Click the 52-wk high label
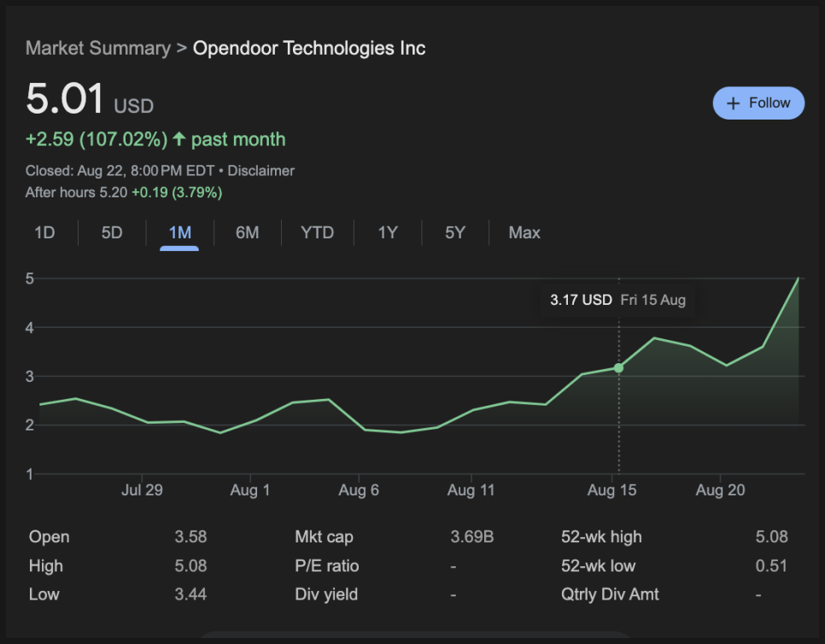This screenshot has width=825, height=644. (601, 536)
